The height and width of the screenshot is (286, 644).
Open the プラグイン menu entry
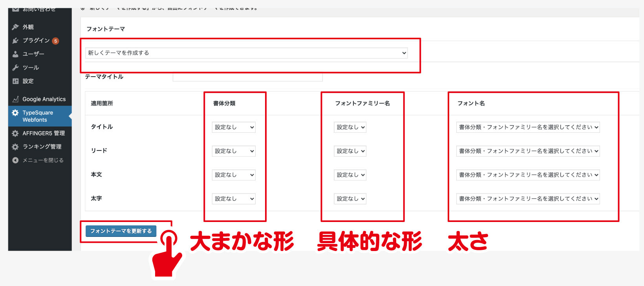coord(36,40)
